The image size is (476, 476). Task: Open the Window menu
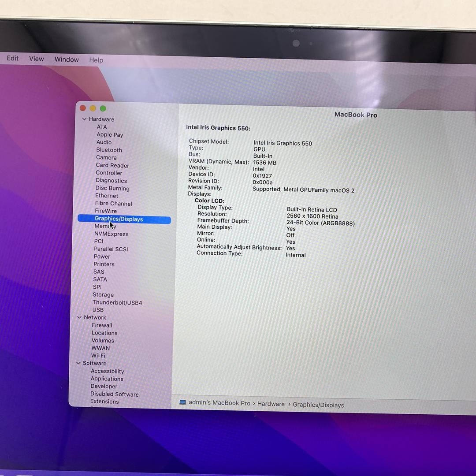67,59
